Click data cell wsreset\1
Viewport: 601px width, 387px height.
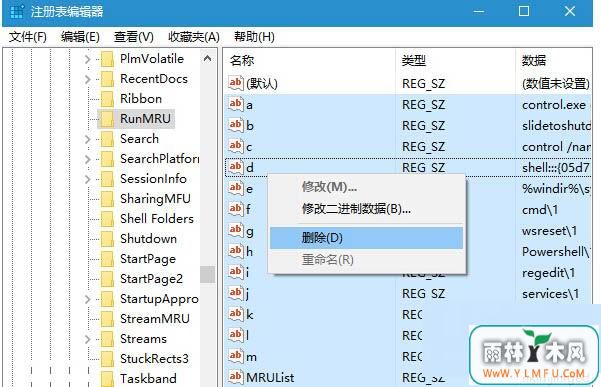(x=549, y=231)
